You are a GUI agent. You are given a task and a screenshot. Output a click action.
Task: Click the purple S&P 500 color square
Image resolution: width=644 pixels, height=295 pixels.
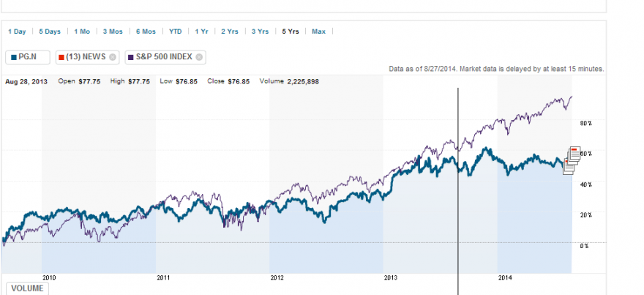(x=130, y=57)
